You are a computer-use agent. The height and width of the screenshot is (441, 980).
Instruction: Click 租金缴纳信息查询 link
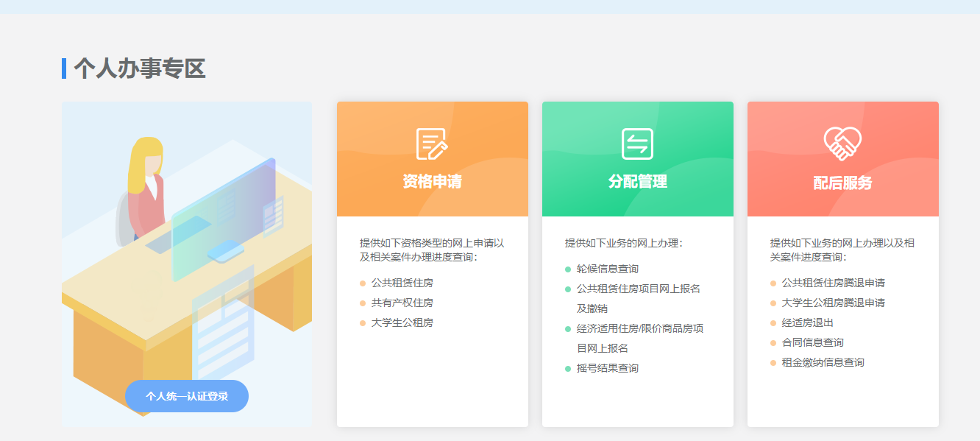(823, 362)
